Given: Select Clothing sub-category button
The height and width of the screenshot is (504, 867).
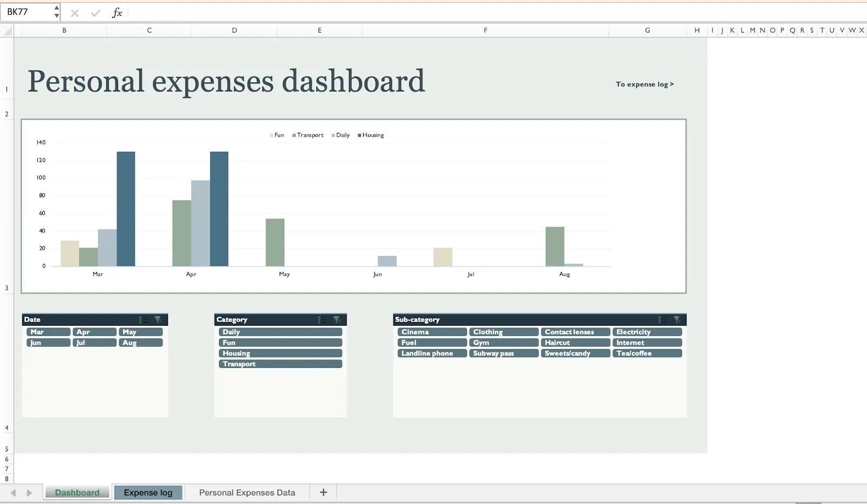Looking at the screenshot, I should click(504, 332).
